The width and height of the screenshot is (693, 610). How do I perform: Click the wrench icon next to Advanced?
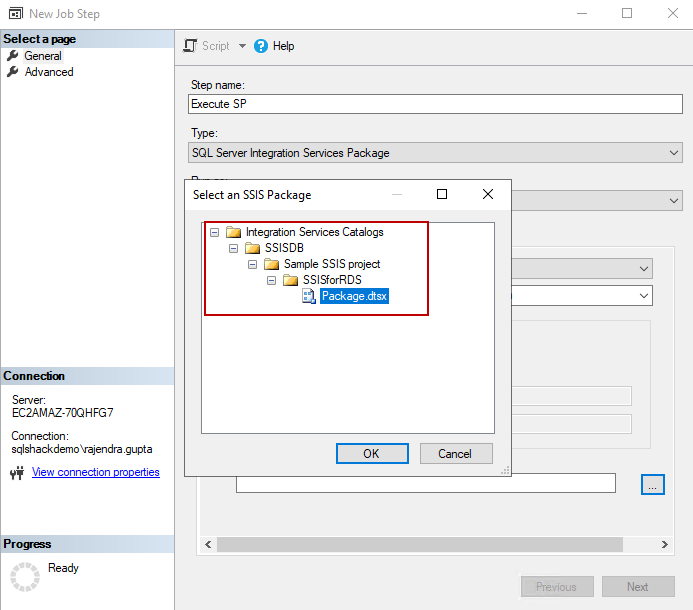point(12,72)
